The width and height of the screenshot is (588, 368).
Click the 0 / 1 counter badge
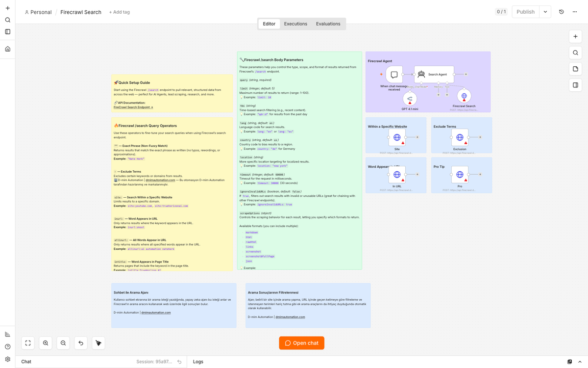[x=501, y=12]
